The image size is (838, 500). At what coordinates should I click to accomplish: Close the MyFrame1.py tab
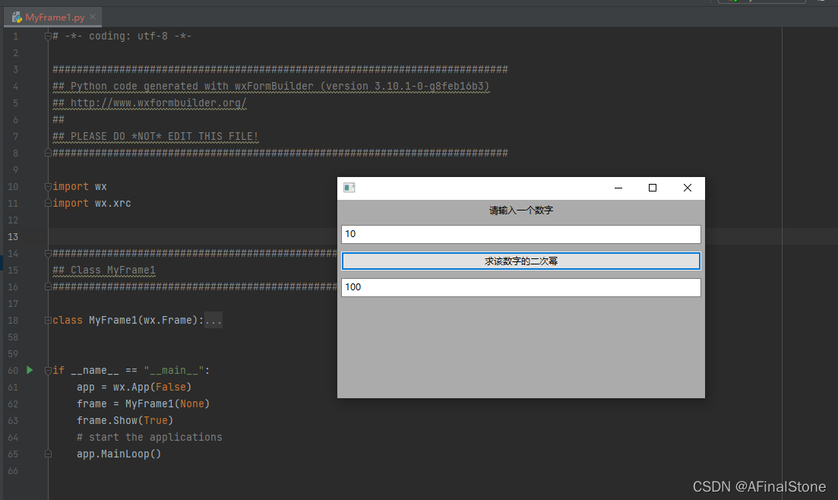pyautogui.click(x=93, y=17)
